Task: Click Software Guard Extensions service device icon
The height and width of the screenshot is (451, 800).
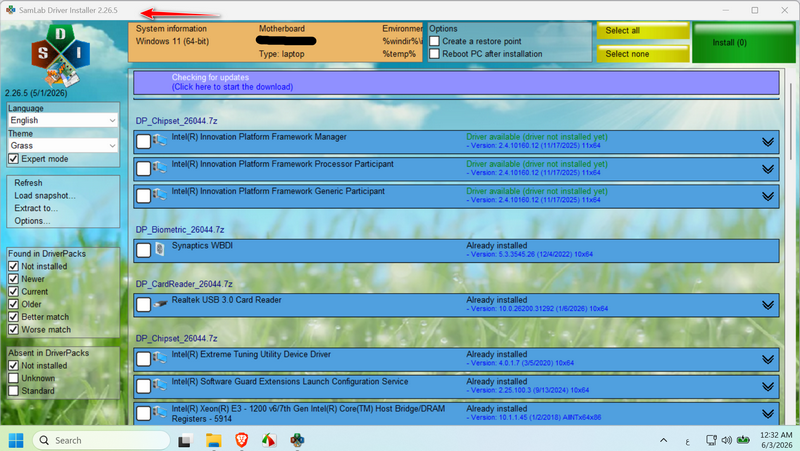Action: click(x=160, y=384)
